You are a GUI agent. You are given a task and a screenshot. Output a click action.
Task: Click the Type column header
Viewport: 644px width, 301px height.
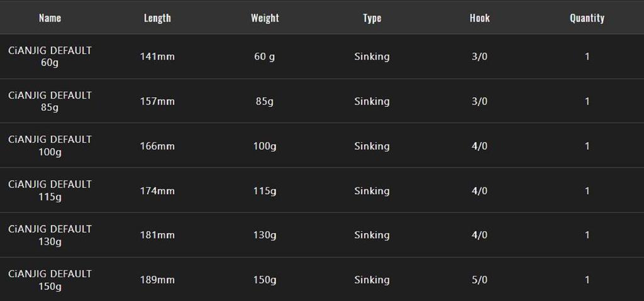372,18
